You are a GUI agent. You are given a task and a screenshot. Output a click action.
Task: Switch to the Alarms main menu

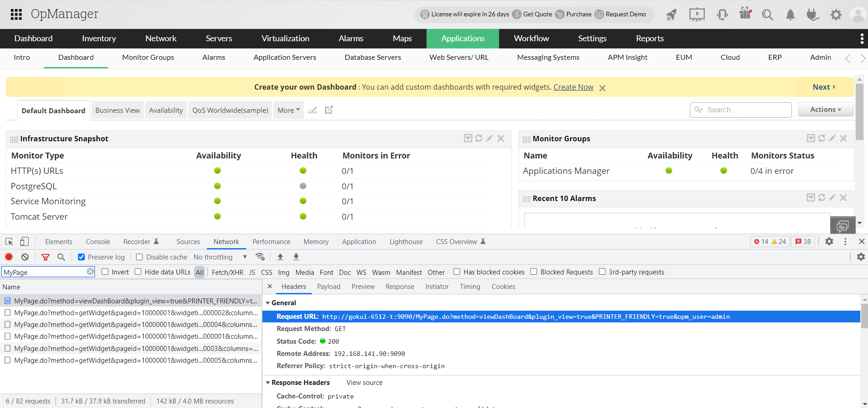point(350,38)
